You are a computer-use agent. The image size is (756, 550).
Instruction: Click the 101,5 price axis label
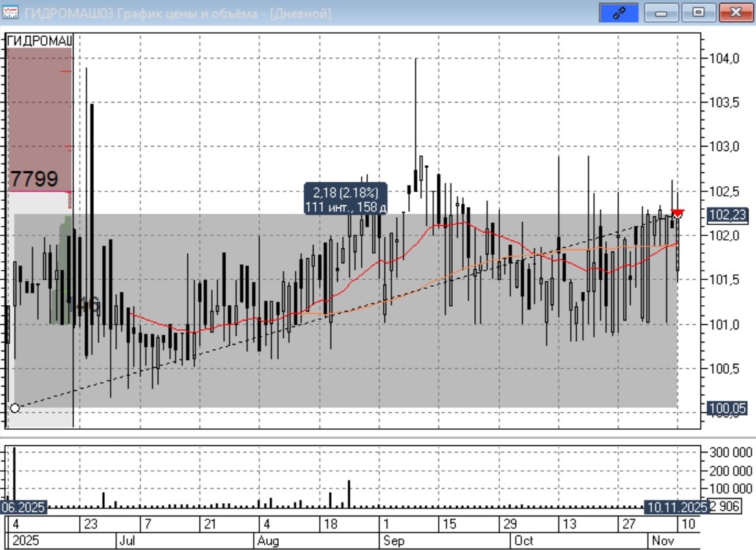coord(724,279)
